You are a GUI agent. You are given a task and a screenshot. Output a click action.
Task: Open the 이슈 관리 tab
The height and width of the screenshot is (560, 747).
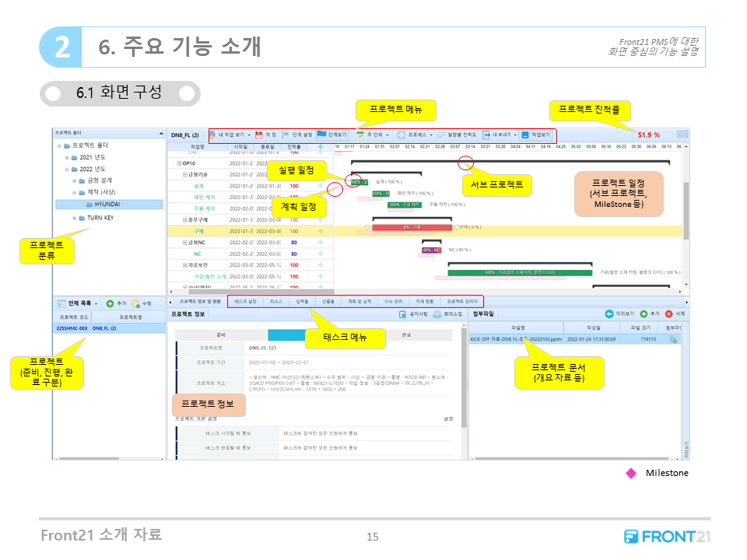point(394,302)
